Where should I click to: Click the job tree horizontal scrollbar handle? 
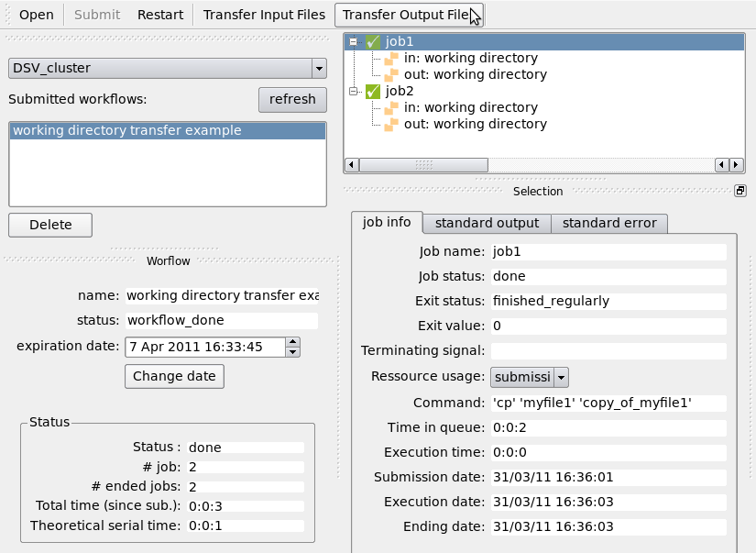pos(423,165)
